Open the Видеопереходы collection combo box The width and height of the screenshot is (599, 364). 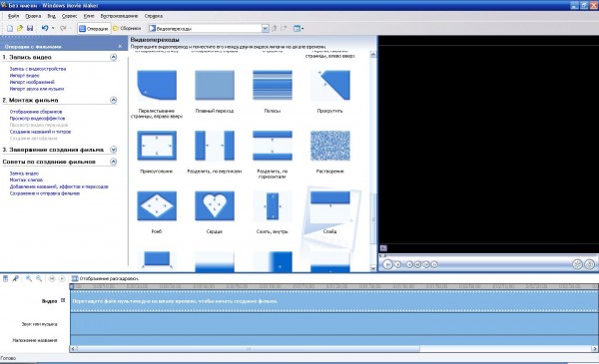pyautogui.click(x=209, y=28)
